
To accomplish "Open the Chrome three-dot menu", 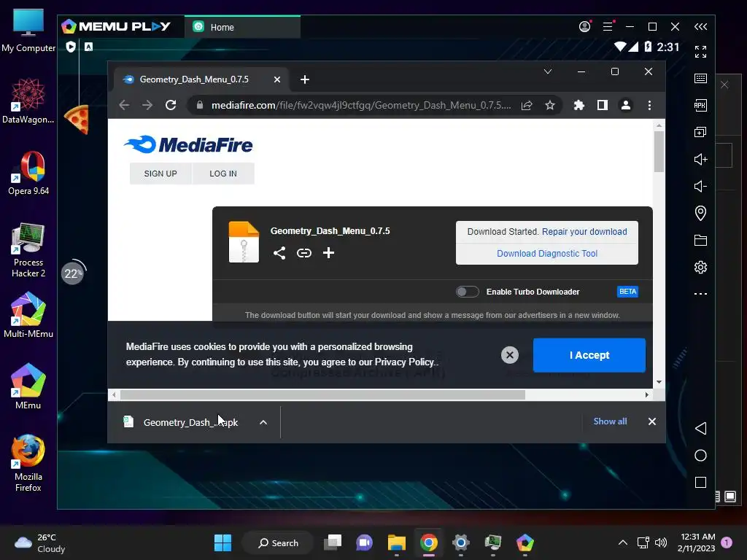I will (649, 105).
